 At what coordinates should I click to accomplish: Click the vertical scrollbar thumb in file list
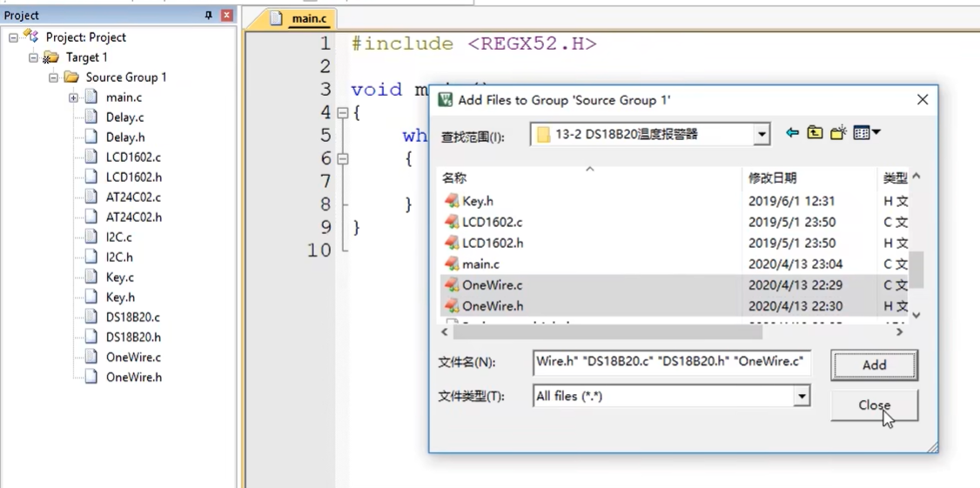916,270
